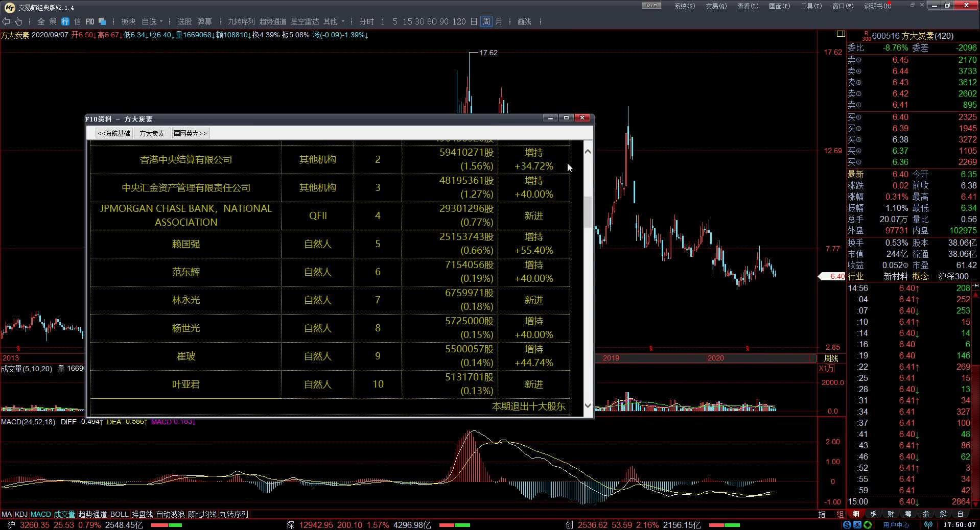Select the 周 weekly period
This screenshot has height=530, width=980.
tap(486, 21)
